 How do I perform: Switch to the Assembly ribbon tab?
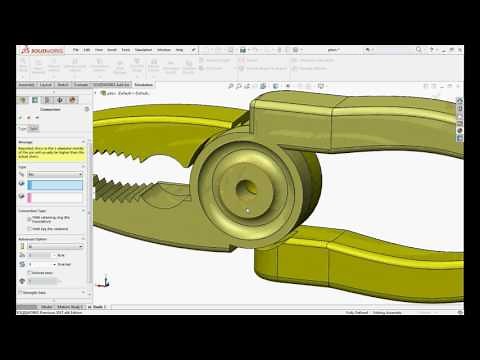click(26, 85)
